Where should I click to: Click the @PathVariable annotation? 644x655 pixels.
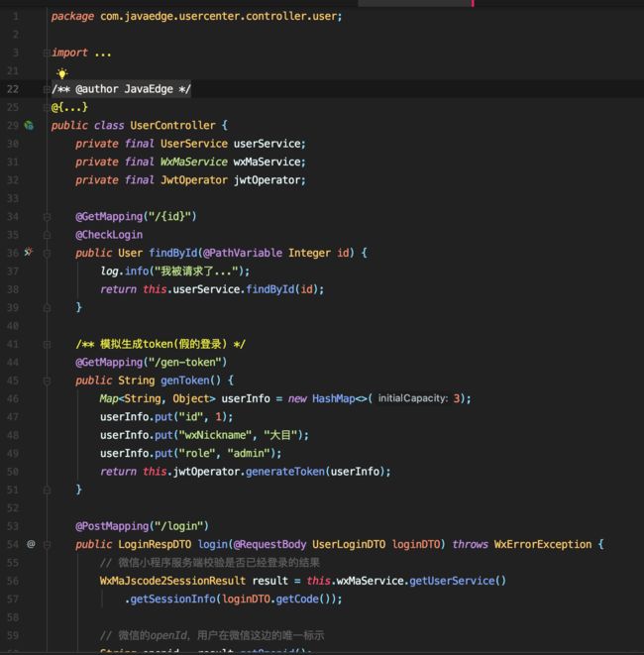coord(243,253)
